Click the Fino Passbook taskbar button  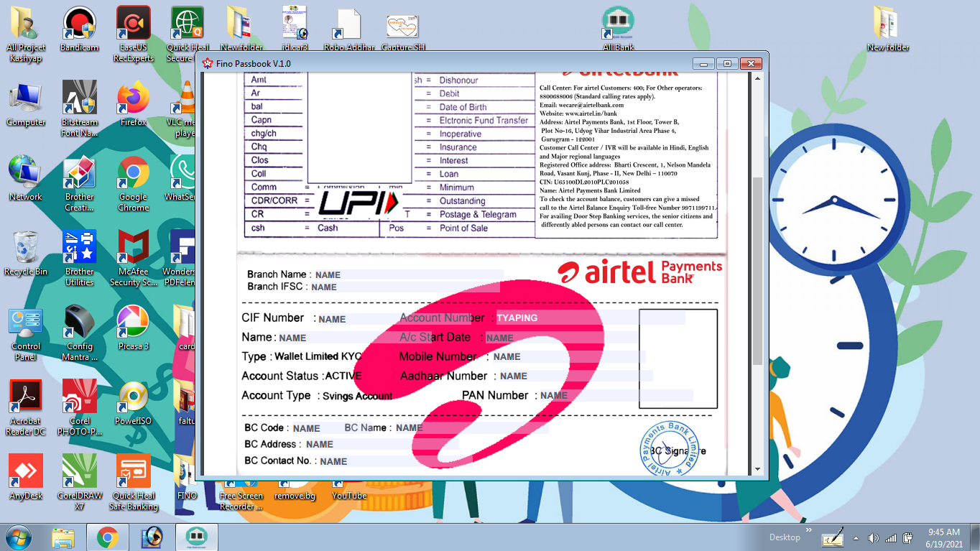(x=197, y=537)
